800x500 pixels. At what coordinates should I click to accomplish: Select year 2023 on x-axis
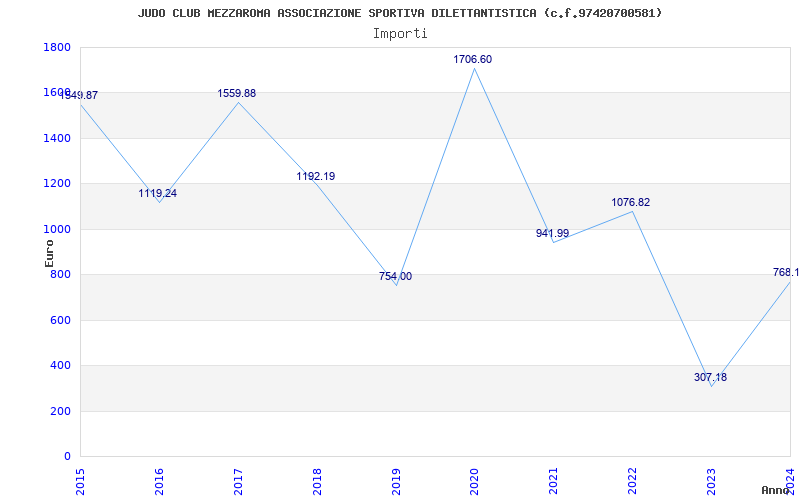pyautogui.click(x=711, y=481)
